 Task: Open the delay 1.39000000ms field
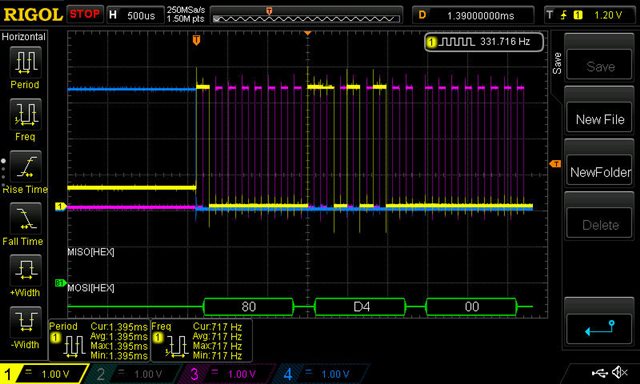click(473, 16)
